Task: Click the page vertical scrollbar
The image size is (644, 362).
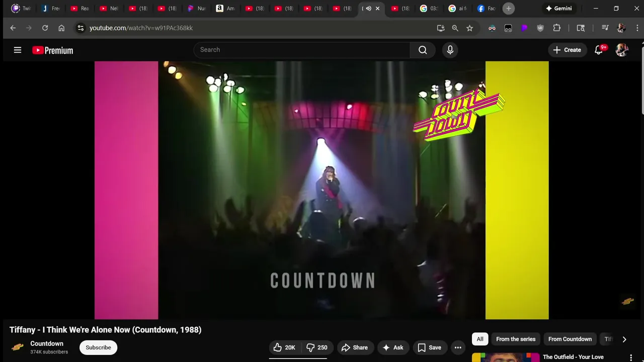Action: tap(642, 80)
